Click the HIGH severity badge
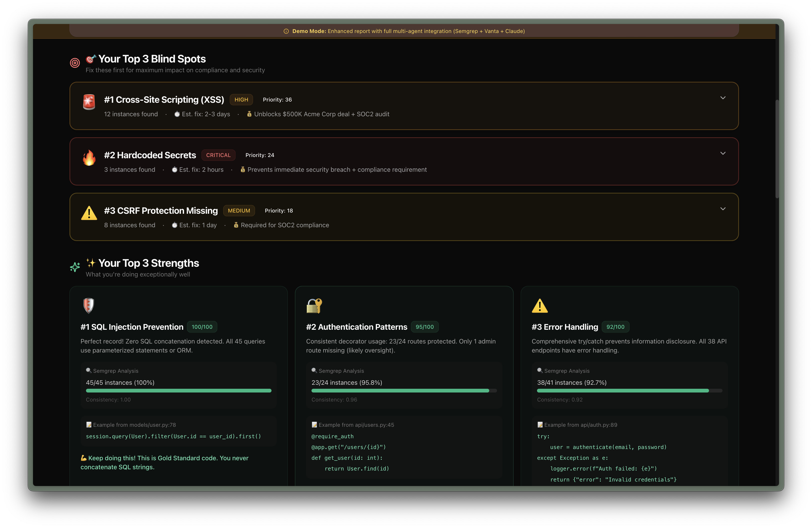The width and height of the screenshot is (812, 528). 241,99
